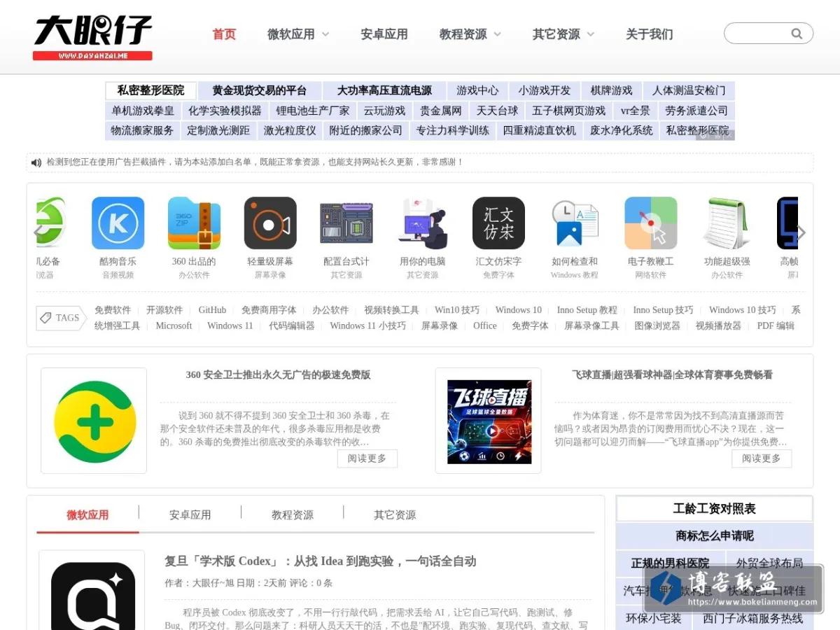Click the 商标怎么申请呢 sidebar ad
This screenshot has width=840, height=630.
(x=715, y=536)
